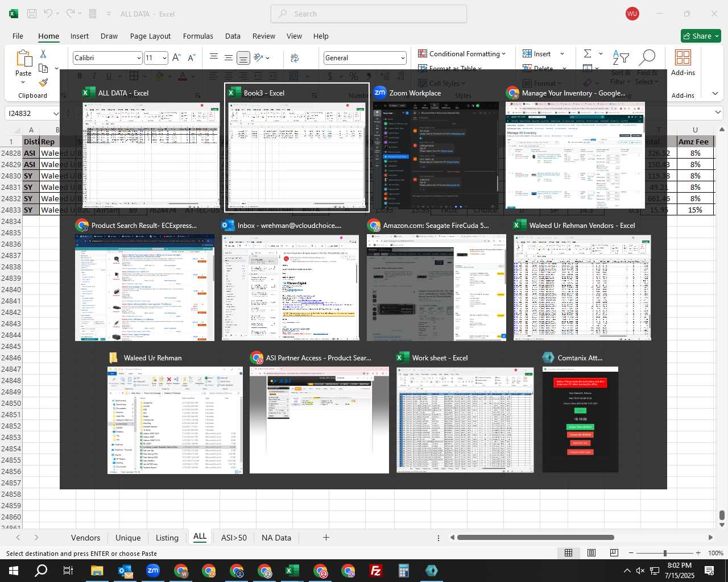
Task: Click the Cut scissors icon
Action: coord(43,53)
